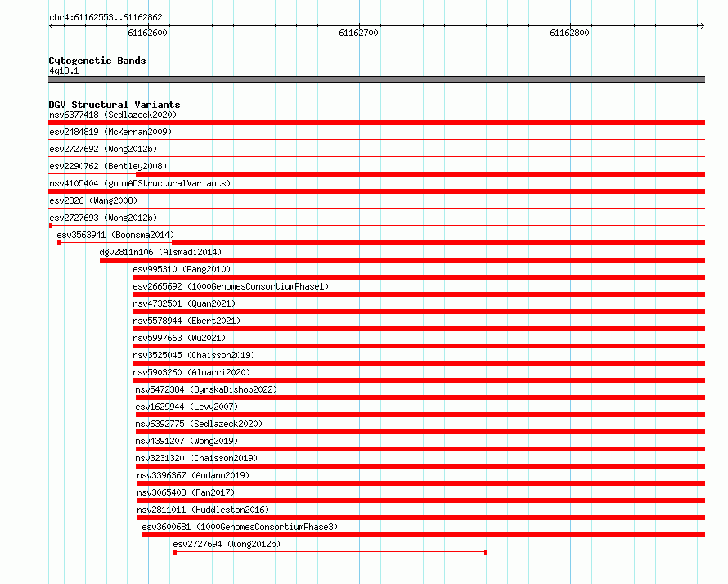Click the thin red line under esv2484819

tap(376, 140)
